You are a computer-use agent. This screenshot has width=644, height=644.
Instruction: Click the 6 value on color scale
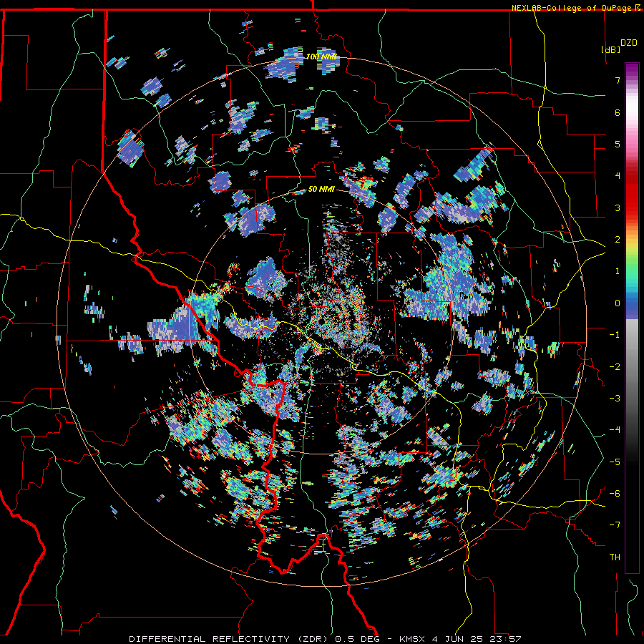point(618,112)
